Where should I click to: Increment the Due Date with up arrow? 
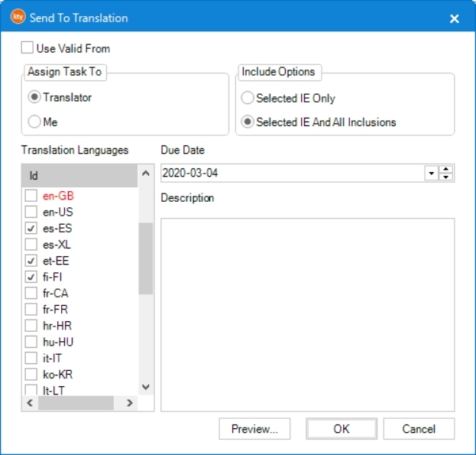tap(447, 169)
